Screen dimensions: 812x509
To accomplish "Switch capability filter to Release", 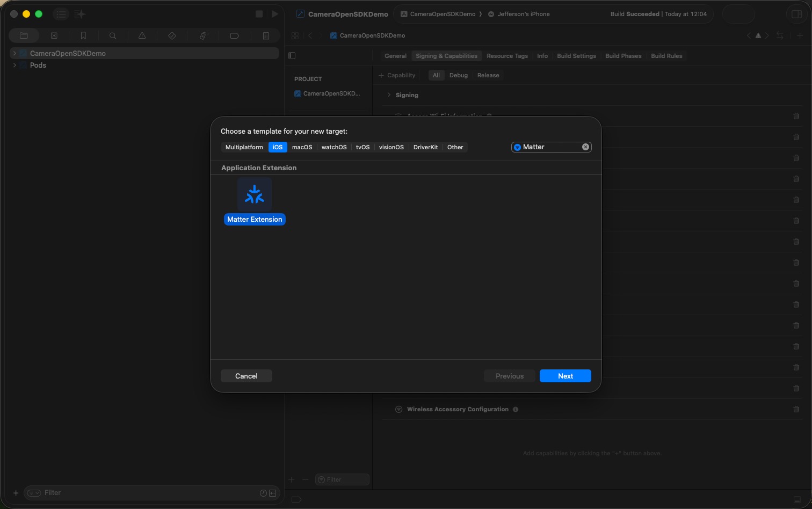I will 488,75.
